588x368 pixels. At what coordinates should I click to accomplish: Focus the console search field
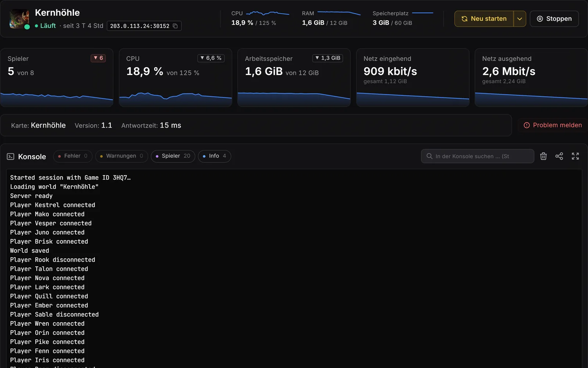click(x=477, y=156)
